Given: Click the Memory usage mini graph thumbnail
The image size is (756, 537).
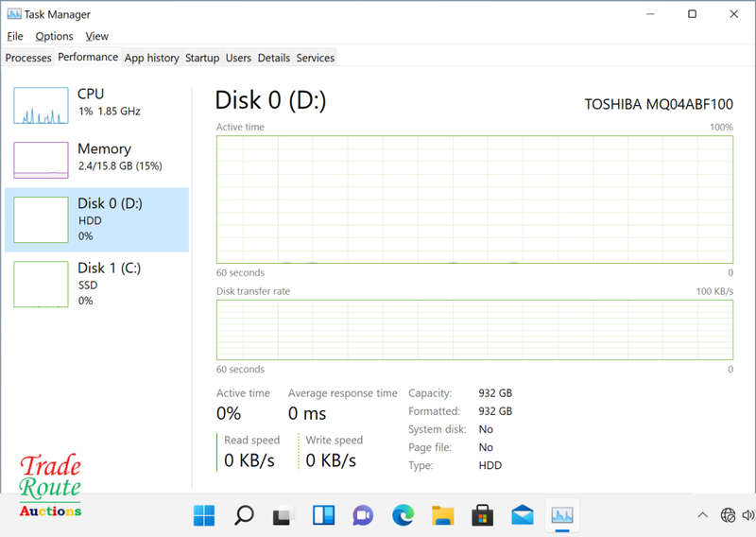Looking at the screenshot, I should pos(41,160).
